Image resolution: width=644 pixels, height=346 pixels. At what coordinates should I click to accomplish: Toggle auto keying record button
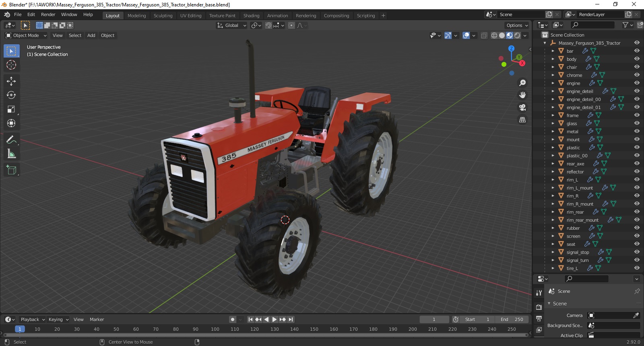point(233,319)
